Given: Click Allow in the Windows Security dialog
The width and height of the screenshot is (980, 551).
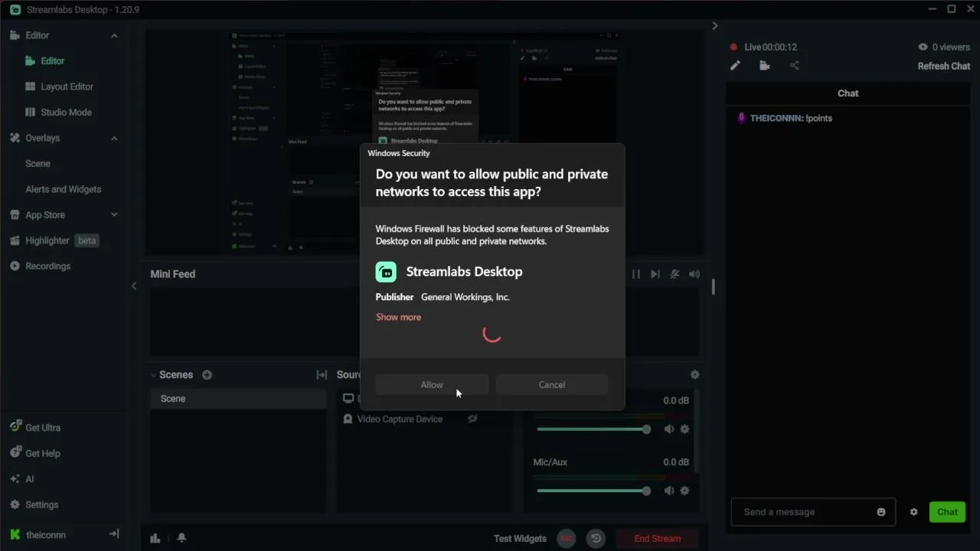Looking at the screenshot, I should pos(432,385).
